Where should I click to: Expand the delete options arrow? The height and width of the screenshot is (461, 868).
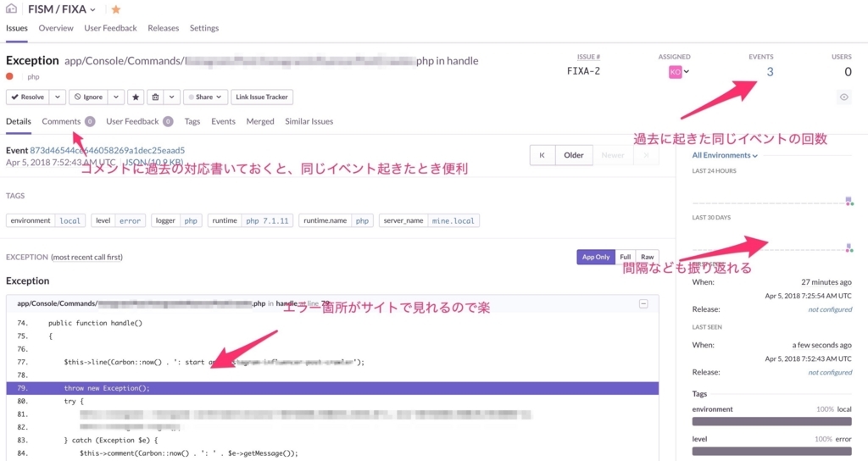pyautogui.click(x=171, y=97)
